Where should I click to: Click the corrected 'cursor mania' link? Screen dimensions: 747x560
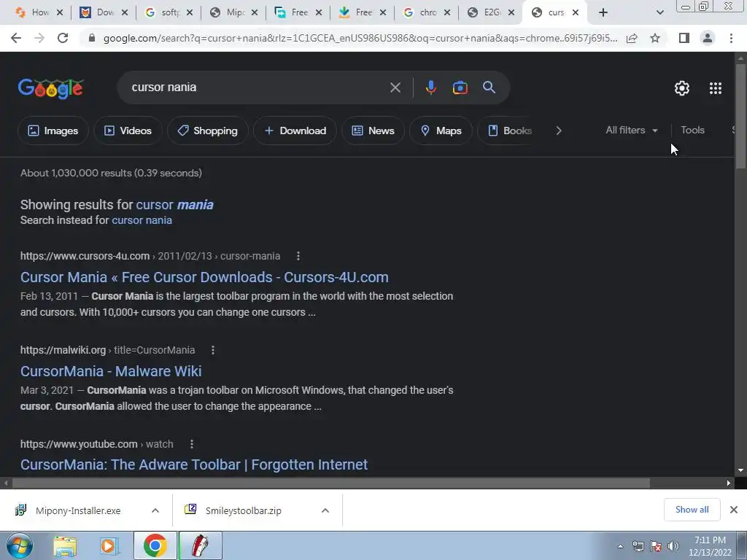tap(174, 205)
